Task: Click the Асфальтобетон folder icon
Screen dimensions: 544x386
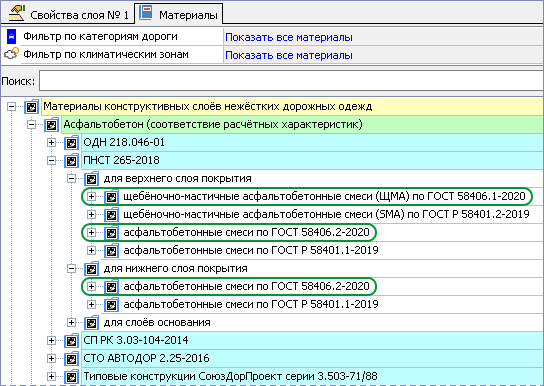Action: (x=51, y=125)
